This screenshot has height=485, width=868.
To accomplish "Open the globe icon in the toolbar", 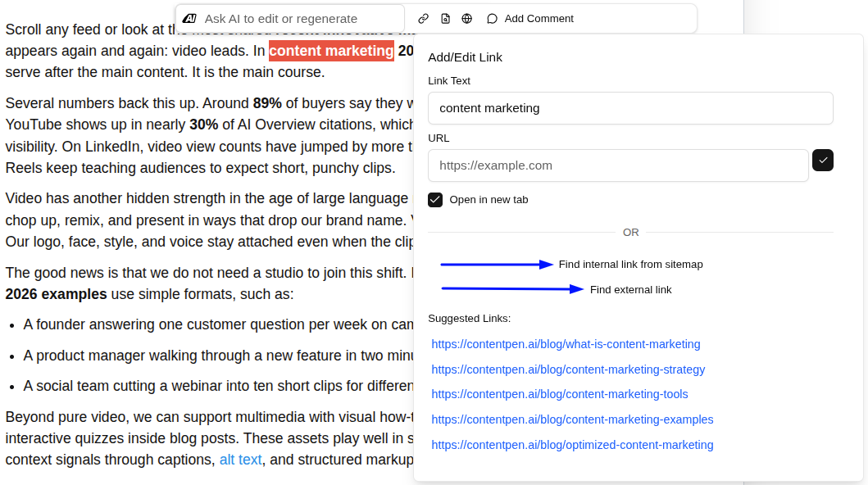I will click(467, 18).
